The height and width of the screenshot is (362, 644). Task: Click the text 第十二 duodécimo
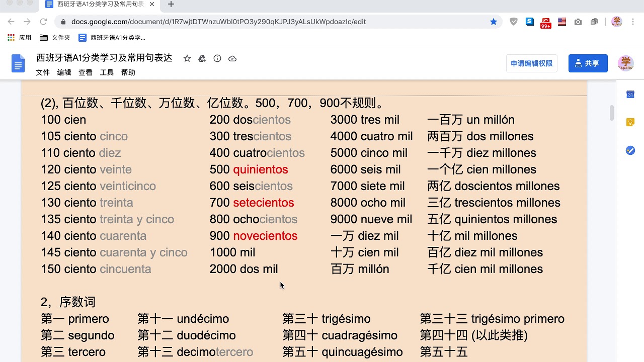point(187,335)
